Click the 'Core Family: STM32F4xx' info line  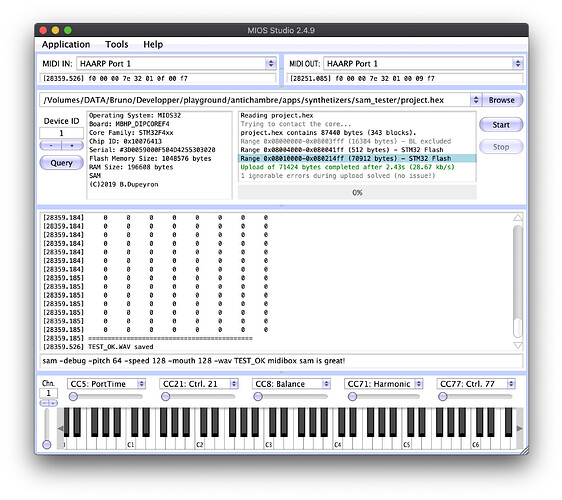coord(131,133)
